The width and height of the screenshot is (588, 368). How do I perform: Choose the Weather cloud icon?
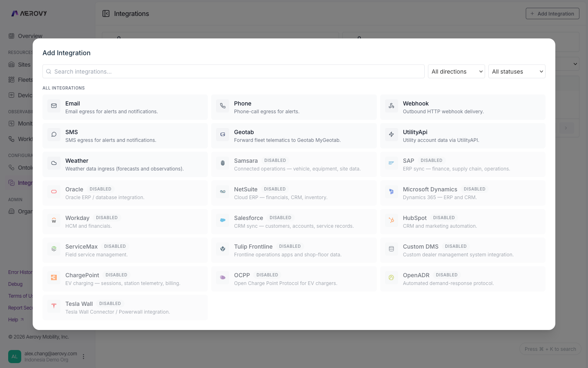click(54, 163)
